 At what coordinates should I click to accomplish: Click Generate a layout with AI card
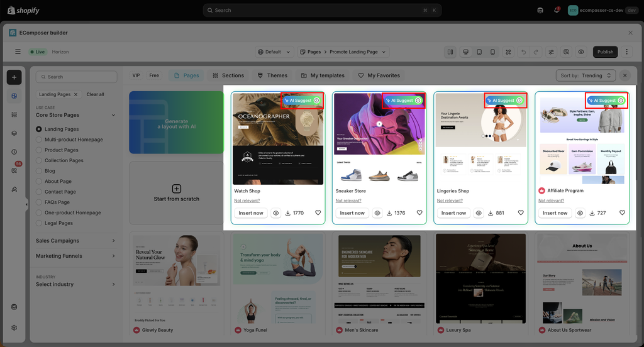point(177,123)
